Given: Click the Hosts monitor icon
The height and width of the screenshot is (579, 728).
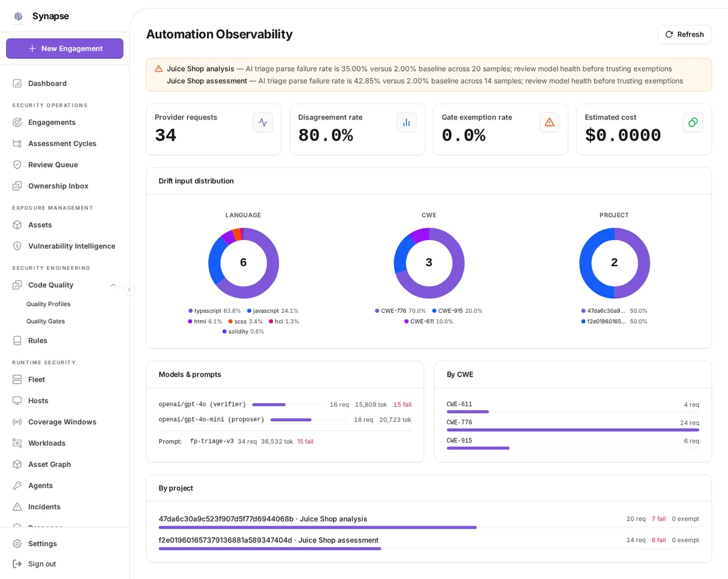Looking at the screenshot, I should coord(17,400).
